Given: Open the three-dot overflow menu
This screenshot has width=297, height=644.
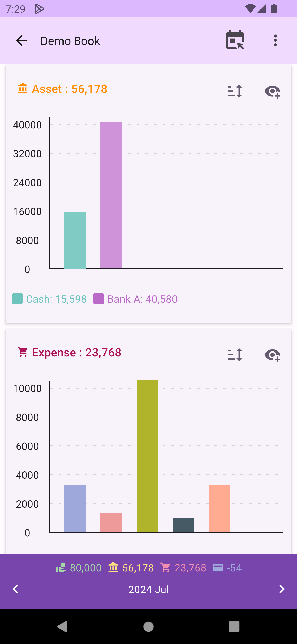Looking at the screenshot, I should click(x=275, y=40).
